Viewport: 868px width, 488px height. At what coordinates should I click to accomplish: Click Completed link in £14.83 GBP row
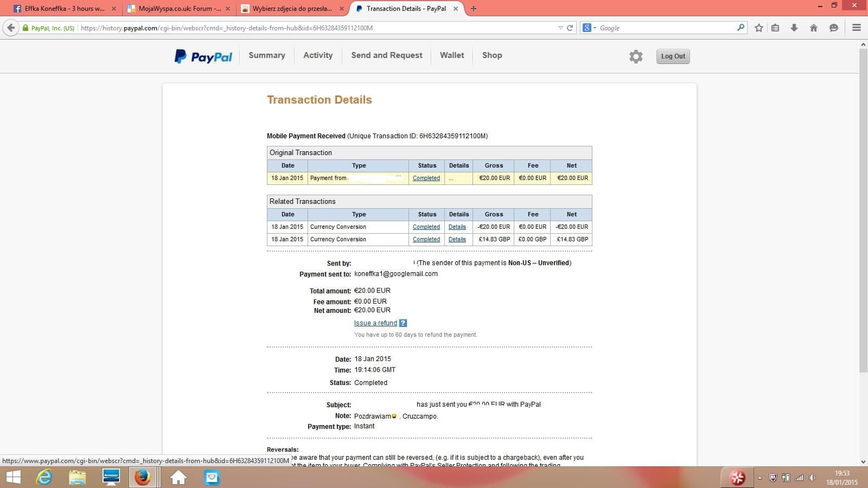pyautogui.click(x=426, y=239)
